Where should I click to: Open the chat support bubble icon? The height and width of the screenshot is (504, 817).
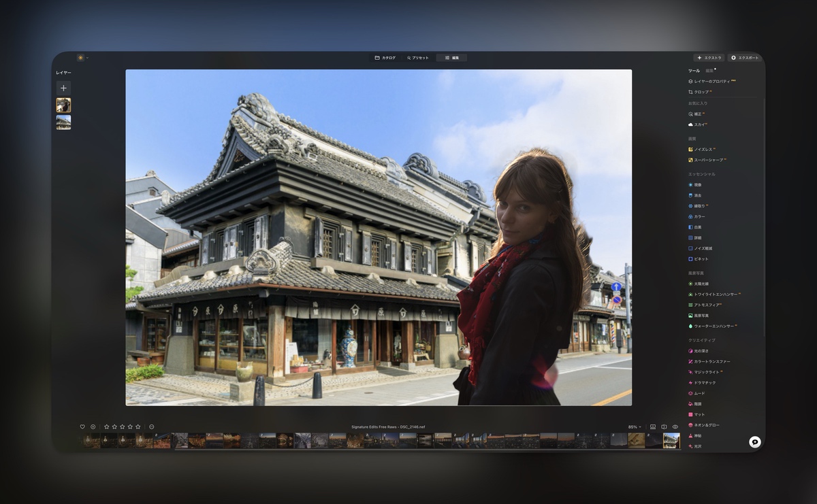[754, 441]
